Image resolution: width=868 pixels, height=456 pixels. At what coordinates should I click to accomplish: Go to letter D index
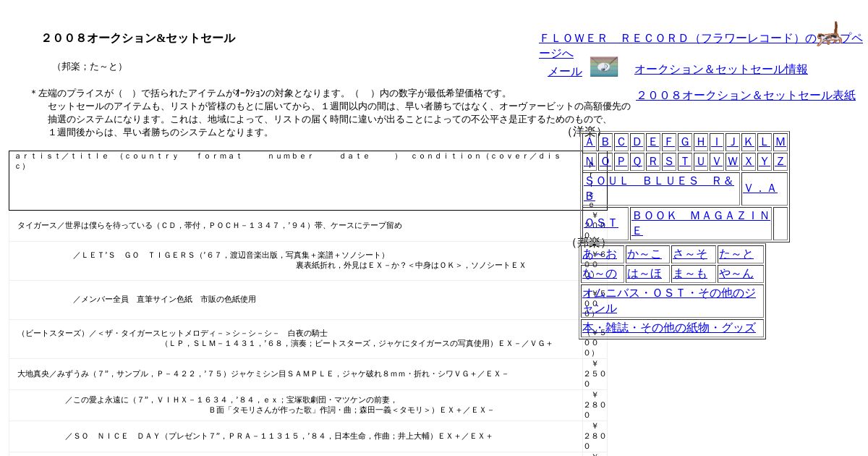pyautogui.click(x=637, y=141)
